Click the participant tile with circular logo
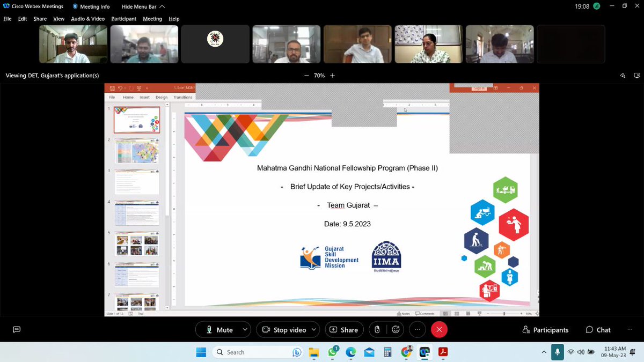Screen dimensions: 644x362 click(215, 44)
